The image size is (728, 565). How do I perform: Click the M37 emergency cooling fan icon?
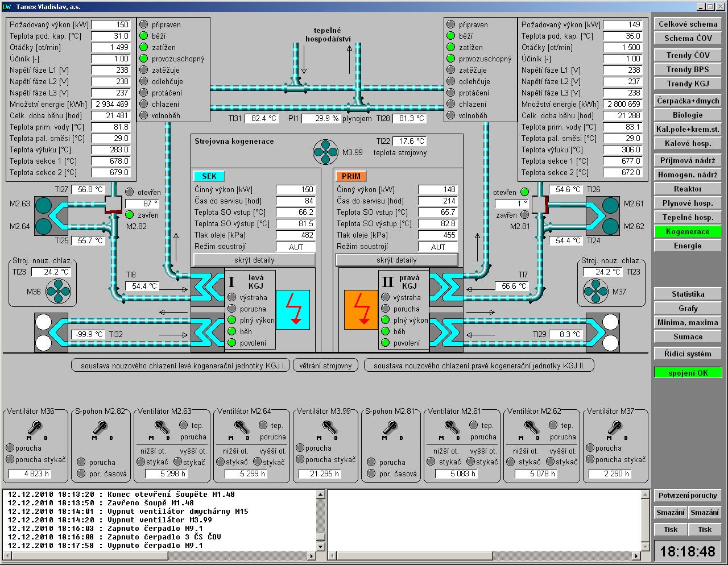595,292
